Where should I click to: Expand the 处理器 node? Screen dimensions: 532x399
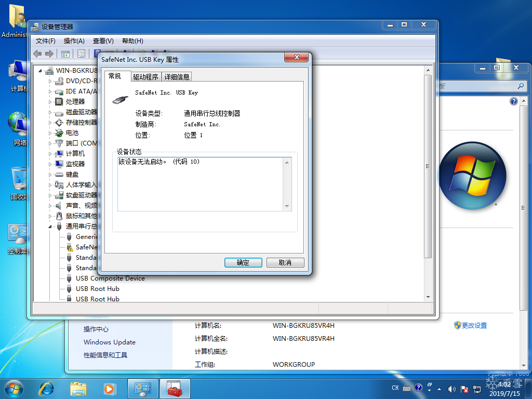click(x=50, y=102)
